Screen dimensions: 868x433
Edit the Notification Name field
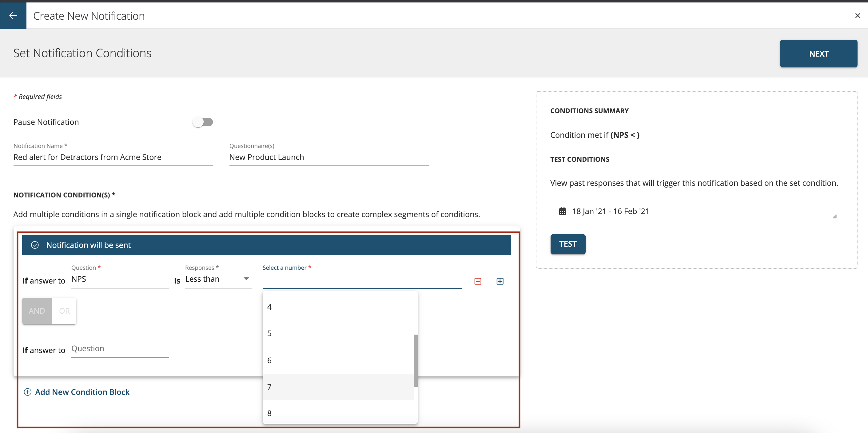tap(113, 157)
